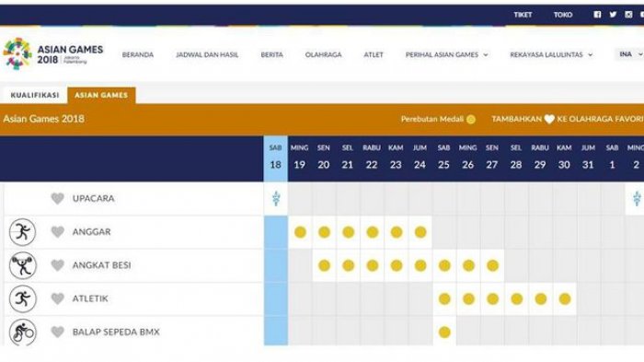
Task: Open the INA language dropdown
Action: (629, 54)
